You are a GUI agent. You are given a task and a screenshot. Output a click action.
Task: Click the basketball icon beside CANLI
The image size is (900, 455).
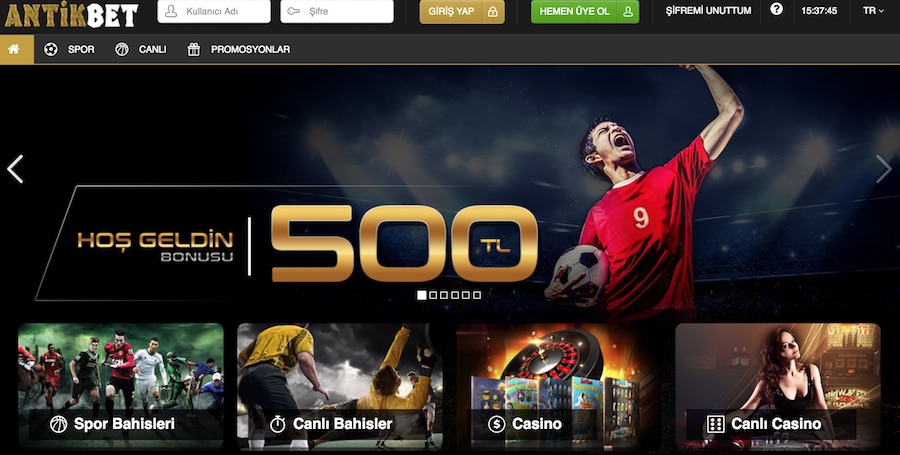pyautogui.click(x=122, y=49)
